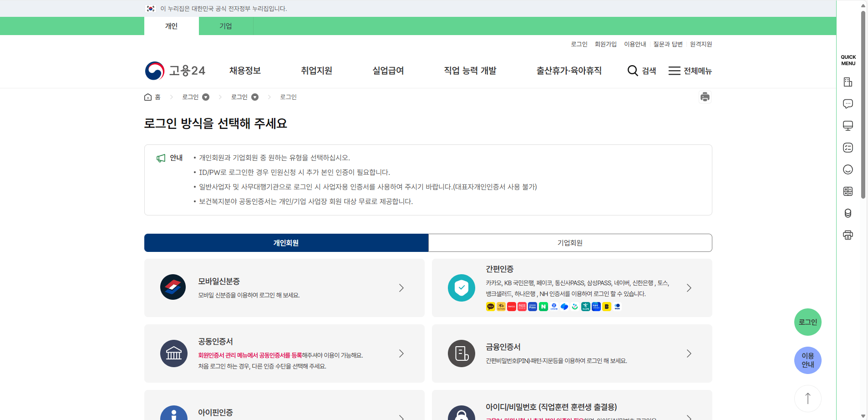868x420 pixels.
Task: Select the KakaoTalk simple authentication icon
Action: [x=490, y=306]
